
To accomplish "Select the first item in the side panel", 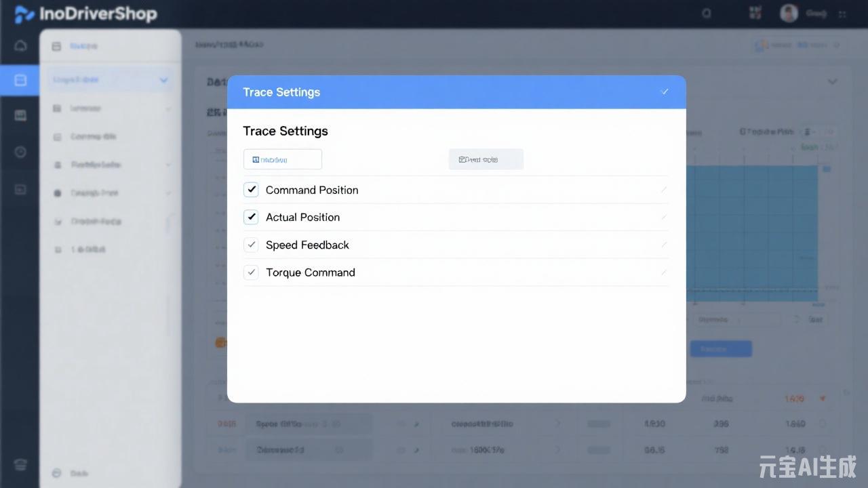I will (83, 46).
